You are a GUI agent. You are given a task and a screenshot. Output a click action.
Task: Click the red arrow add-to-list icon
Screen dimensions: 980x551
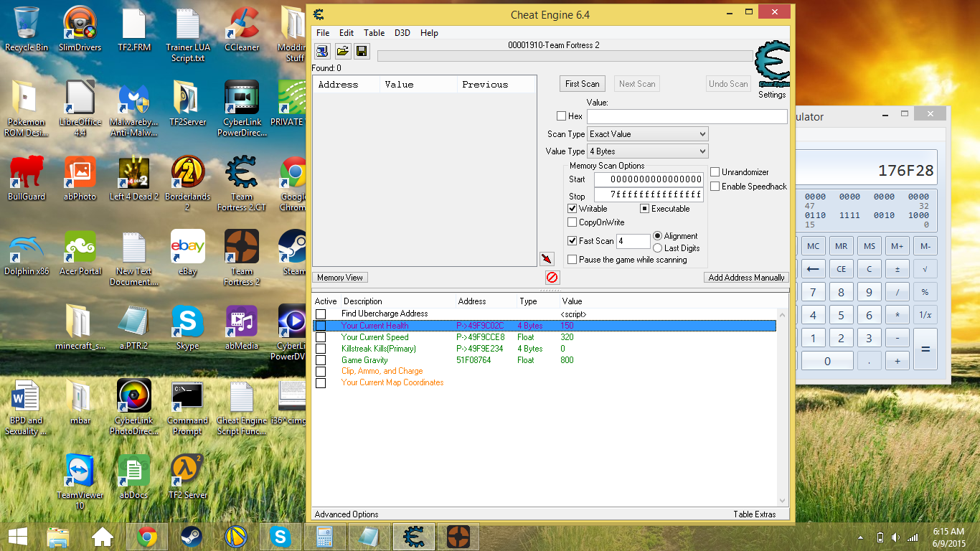547,258
